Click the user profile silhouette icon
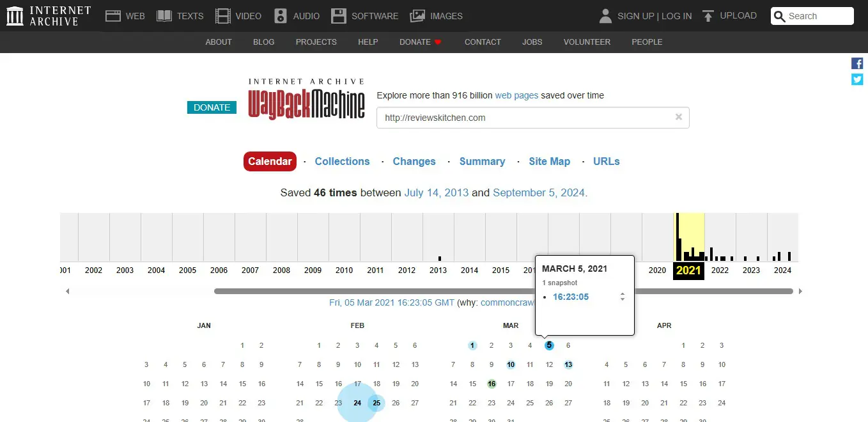 (605, 16)
